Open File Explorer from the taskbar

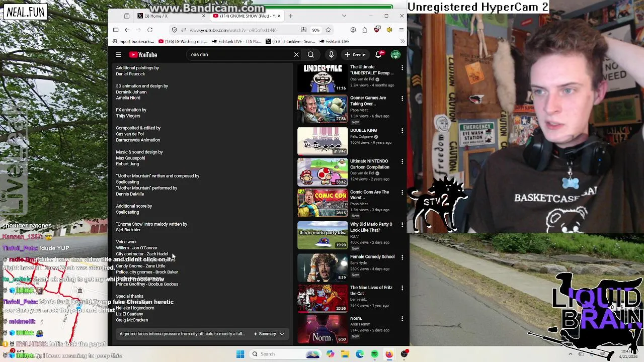tap(345, 354)
